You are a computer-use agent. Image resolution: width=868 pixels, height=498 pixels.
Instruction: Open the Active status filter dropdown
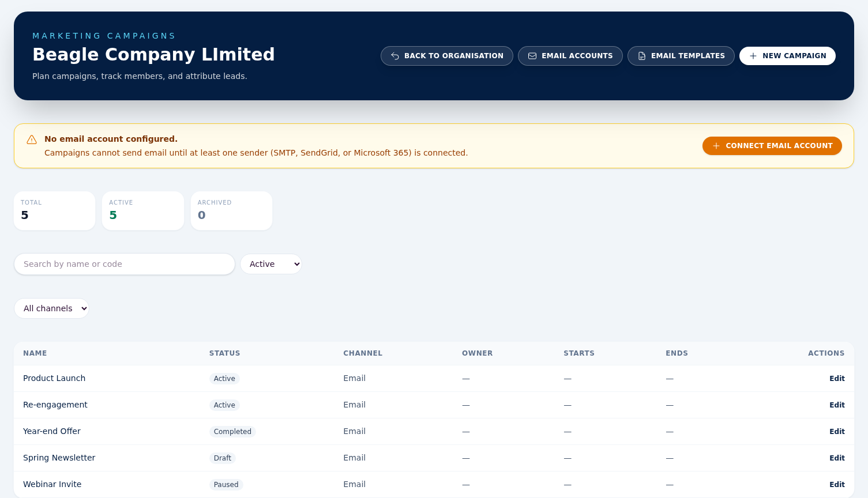click(x=271, y=264)
